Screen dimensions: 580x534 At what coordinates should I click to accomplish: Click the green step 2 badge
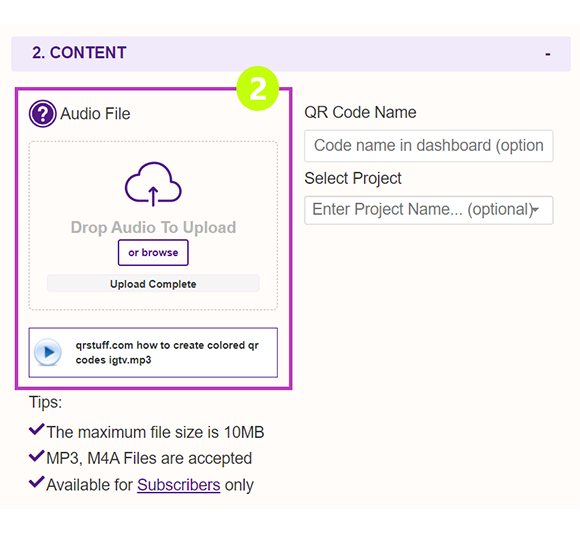pyautogui.click(x=257, y=88)
